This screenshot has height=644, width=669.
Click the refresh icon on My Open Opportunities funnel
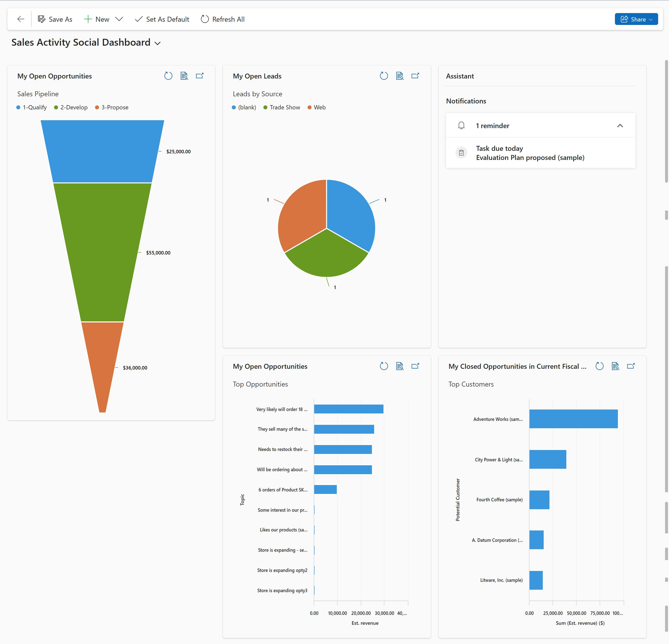click(x=168, y=76)
